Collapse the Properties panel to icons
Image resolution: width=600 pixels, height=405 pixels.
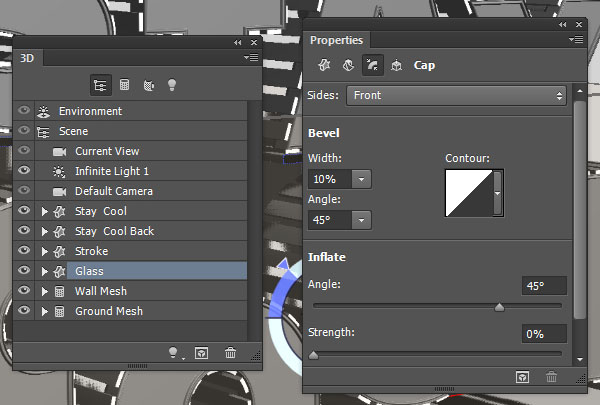tap(562, 24)
